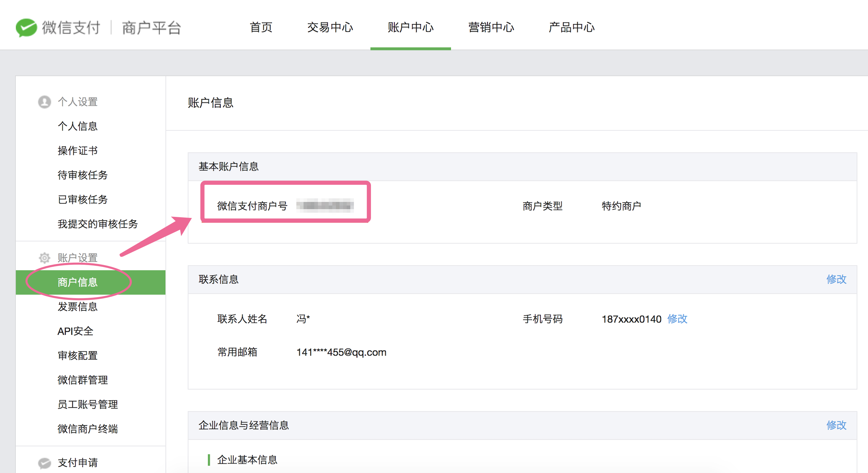Select the 账户中心 tab
868x473 pixels.
pyautogui.click(x=410, y=27)
